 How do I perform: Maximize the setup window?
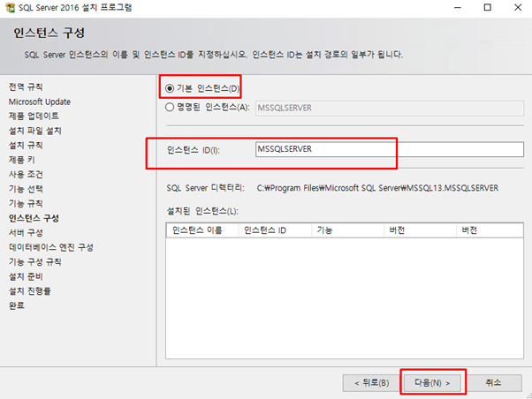487,7
